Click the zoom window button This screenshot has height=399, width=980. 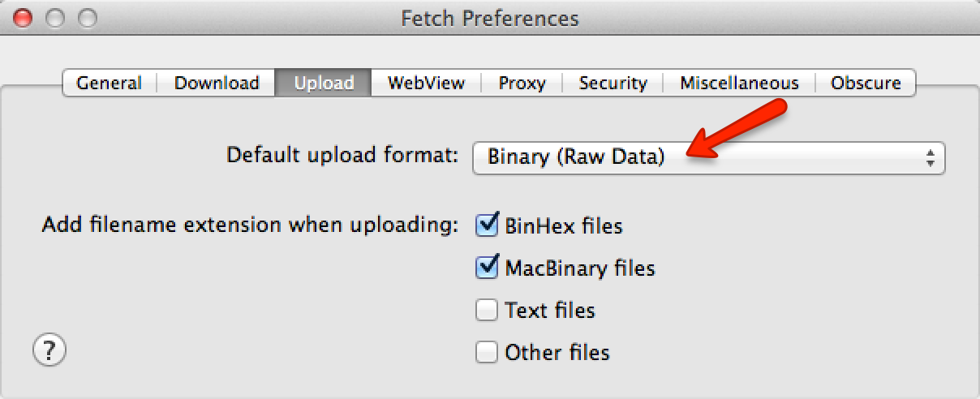click(x=87, y=17)
